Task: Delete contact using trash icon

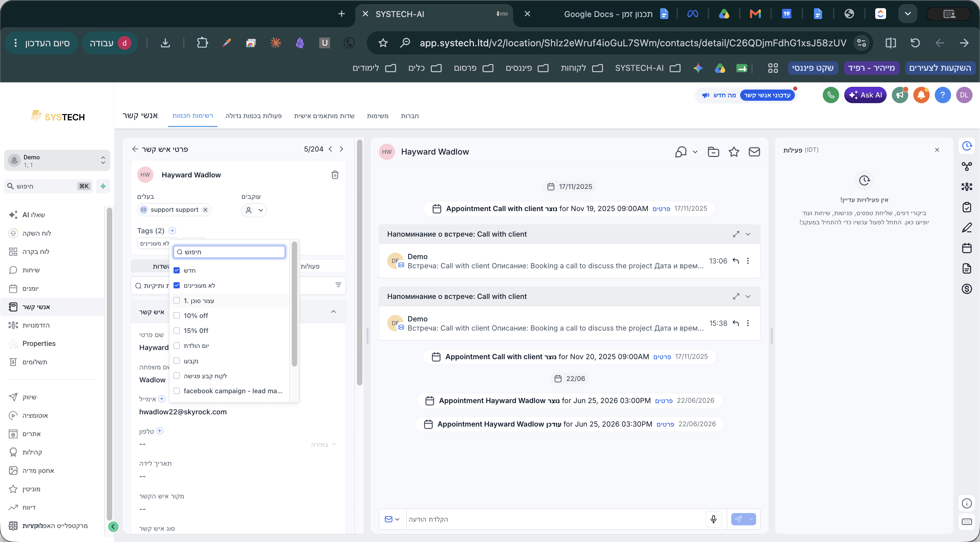Action: tap(335, 175)
